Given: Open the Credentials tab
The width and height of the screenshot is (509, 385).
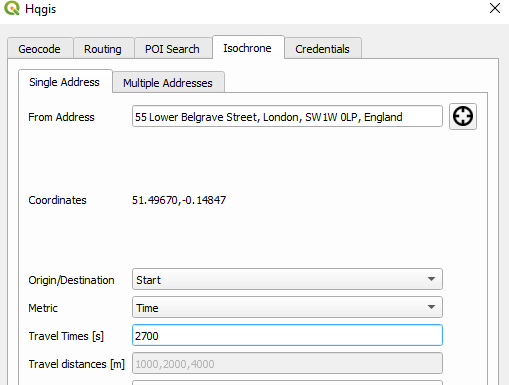Looking at the screenshot, I should point(322,49).
